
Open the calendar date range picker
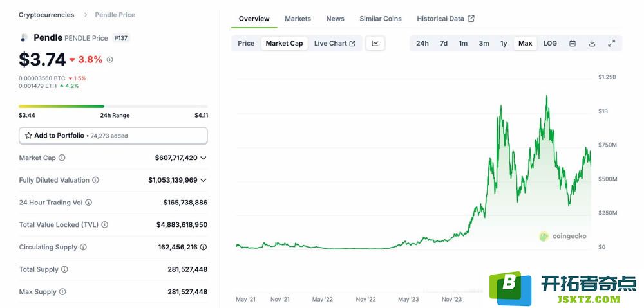573,43
